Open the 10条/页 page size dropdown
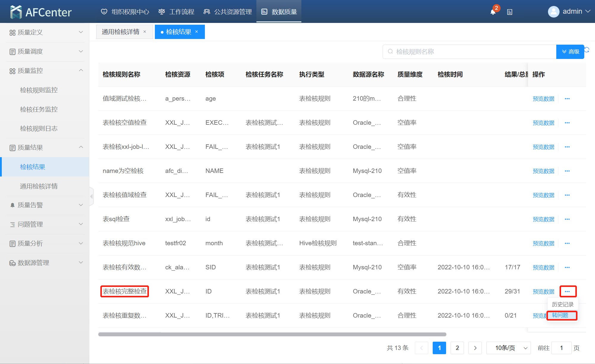The image size is (595, 364). pyautogui.click(x=508, y=348)
